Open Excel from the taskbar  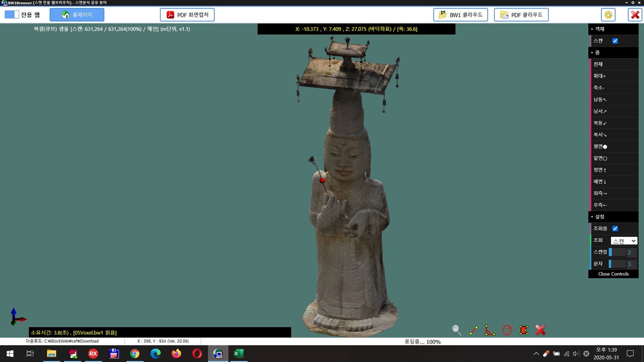point(238,353)
